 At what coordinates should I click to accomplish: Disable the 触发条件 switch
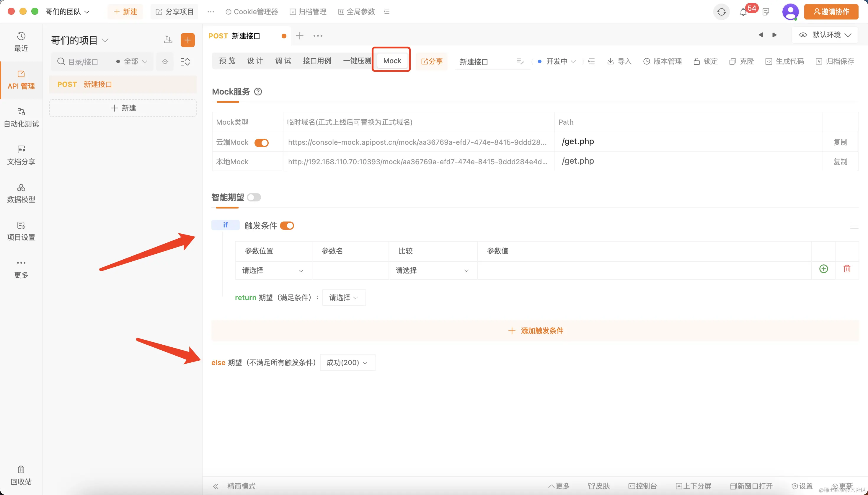[287, 226]
